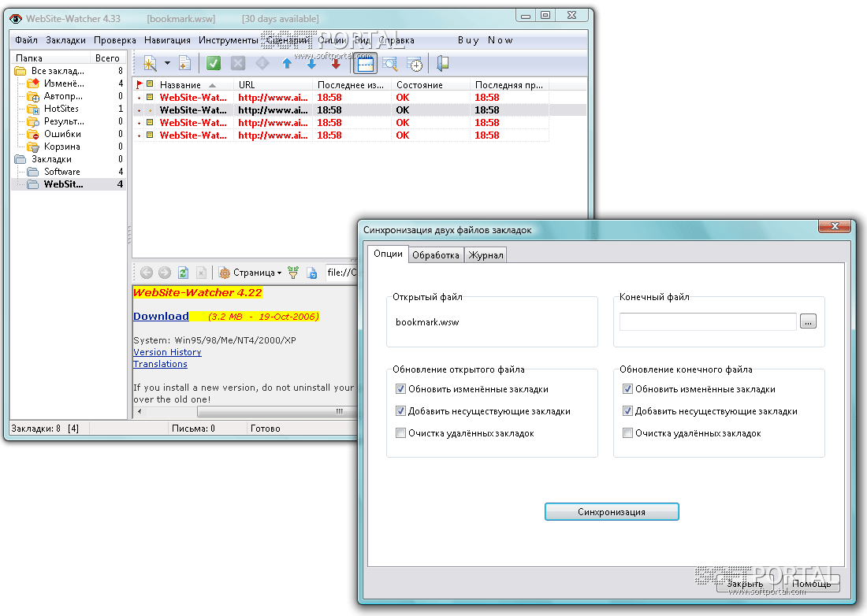The width and height of the screenshot is (867, 616).
Task: Open the Файл menu
Action: (x=26, y=40)
